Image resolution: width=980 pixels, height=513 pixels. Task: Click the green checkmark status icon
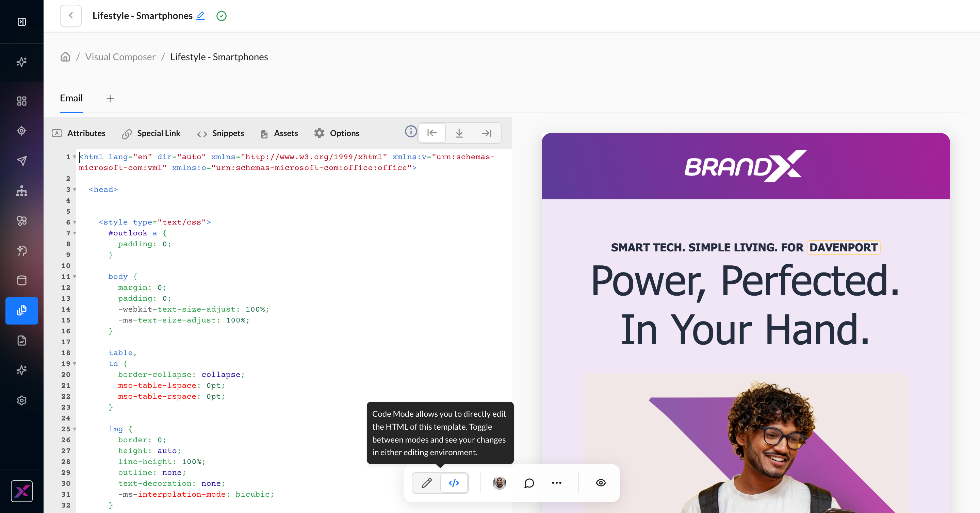coord(222,16)
